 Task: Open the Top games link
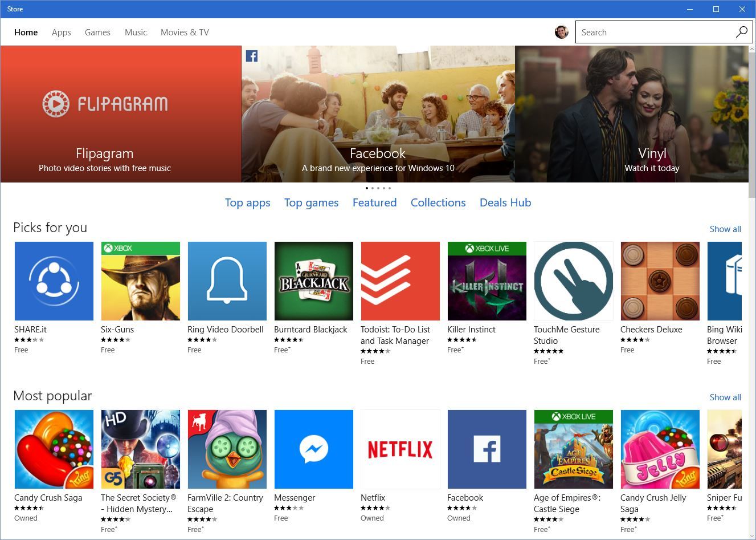point(311,202)
